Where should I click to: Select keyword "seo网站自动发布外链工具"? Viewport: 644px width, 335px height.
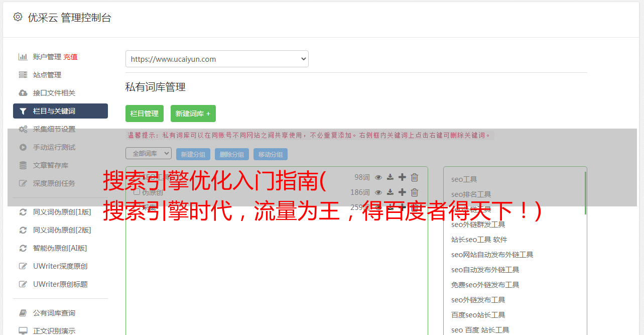492,255
